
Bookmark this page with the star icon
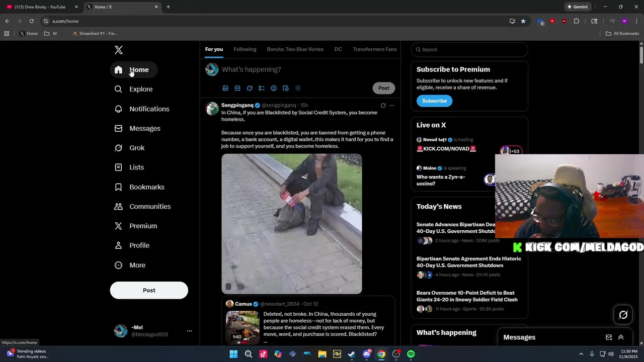click(x=523, y=21)
